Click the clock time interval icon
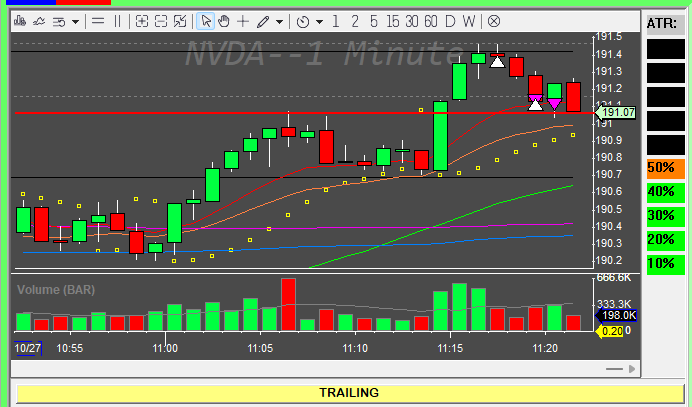This screenshot has height=407, width=692. pyautogui.click(x=303, y=21)
